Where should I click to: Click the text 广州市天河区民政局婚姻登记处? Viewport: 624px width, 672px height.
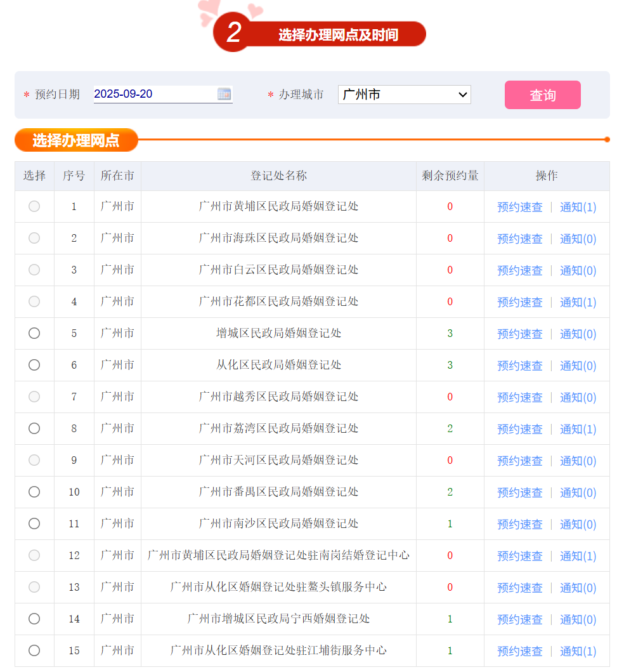point(279,460)
